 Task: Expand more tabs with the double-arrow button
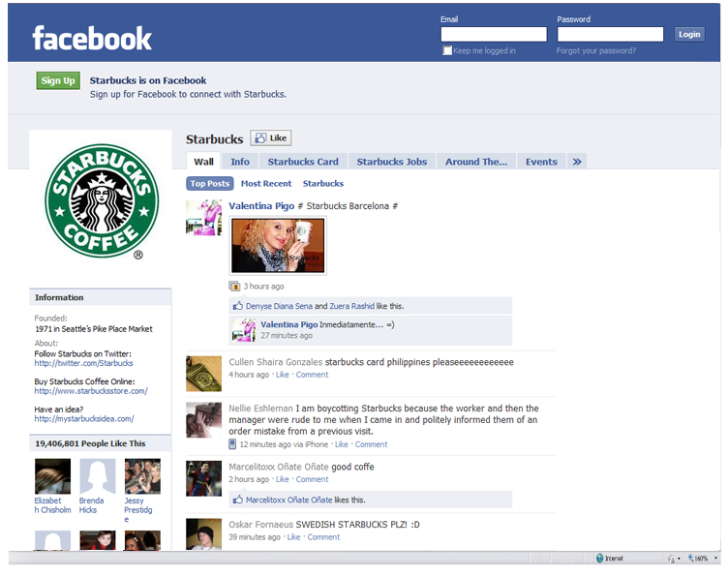tap(577, 162)
